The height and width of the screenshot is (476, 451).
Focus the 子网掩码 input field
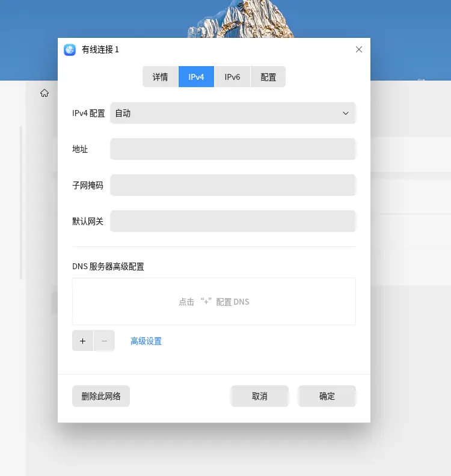coord(233,185)
